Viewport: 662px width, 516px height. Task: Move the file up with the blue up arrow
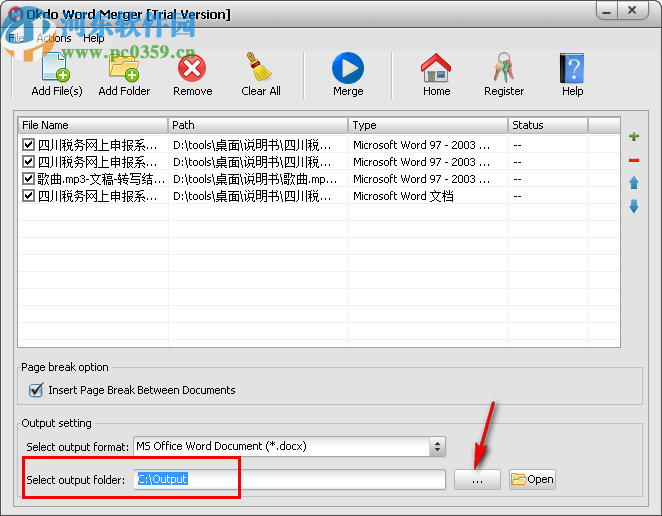point(634,183)
